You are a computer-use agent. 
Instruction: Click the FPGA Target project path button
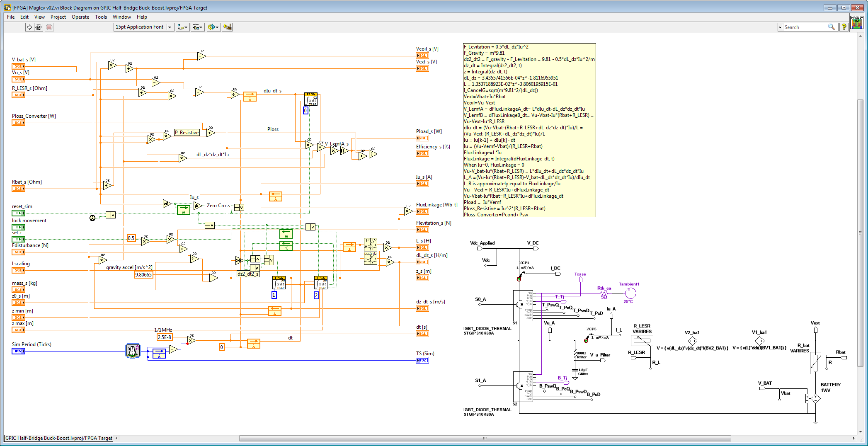pyautogui.click(x=59, y=438)
